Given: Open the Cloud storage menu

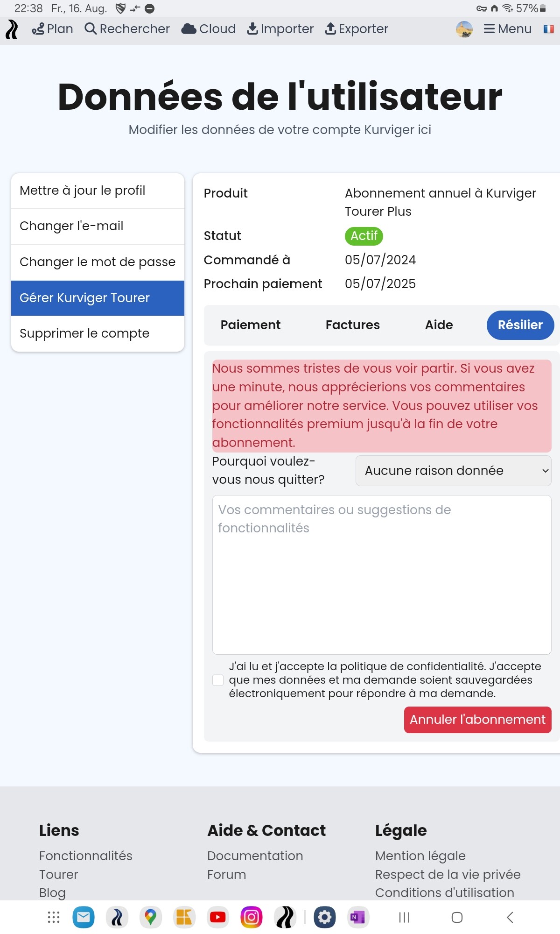Looking at the screenshot, I should (209, 29).
